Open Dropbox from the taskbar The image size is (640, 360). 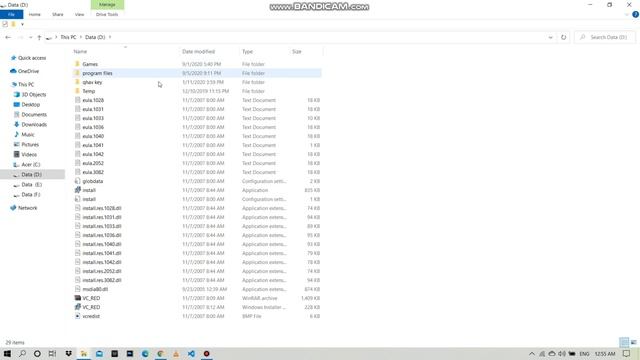68,353
